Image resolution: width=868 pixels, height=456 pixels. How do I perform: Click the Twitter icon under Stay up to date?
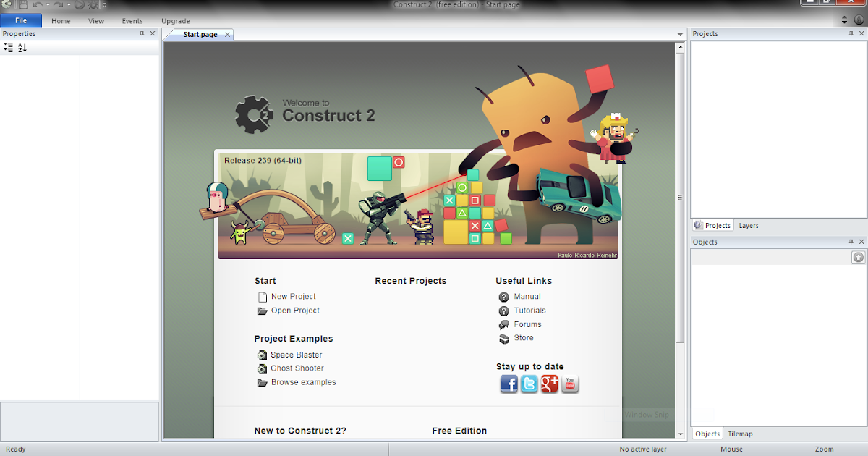[x=529, y=384]
